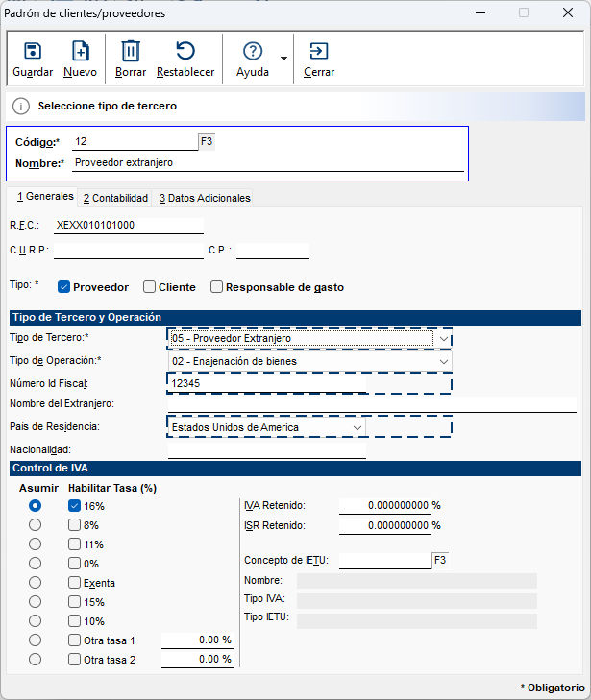Viewport: 591px width, 700px height.
Task: Select Asumir radio button for 8% rate
Action: 36,525
